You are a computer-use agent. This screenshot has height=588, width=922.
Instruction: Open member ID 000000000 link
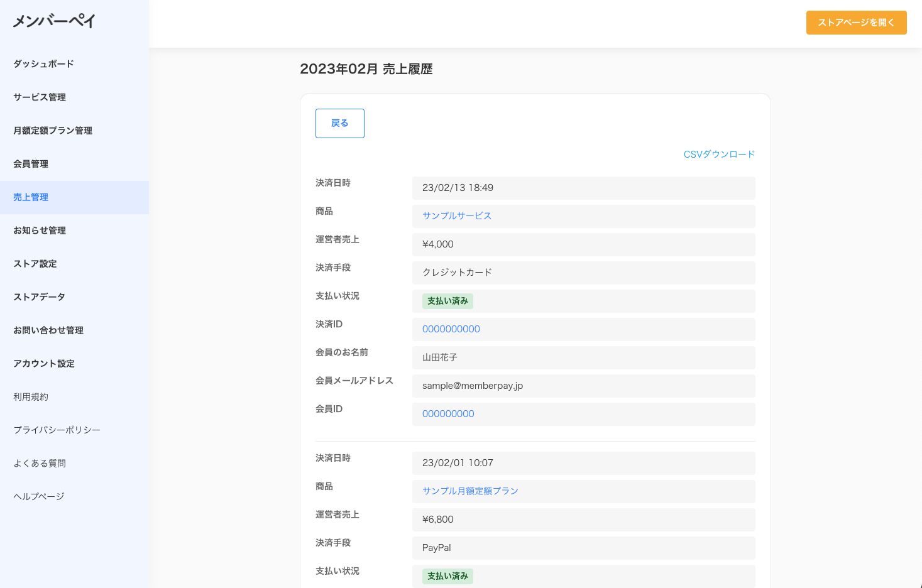click(x=448, y=414)
